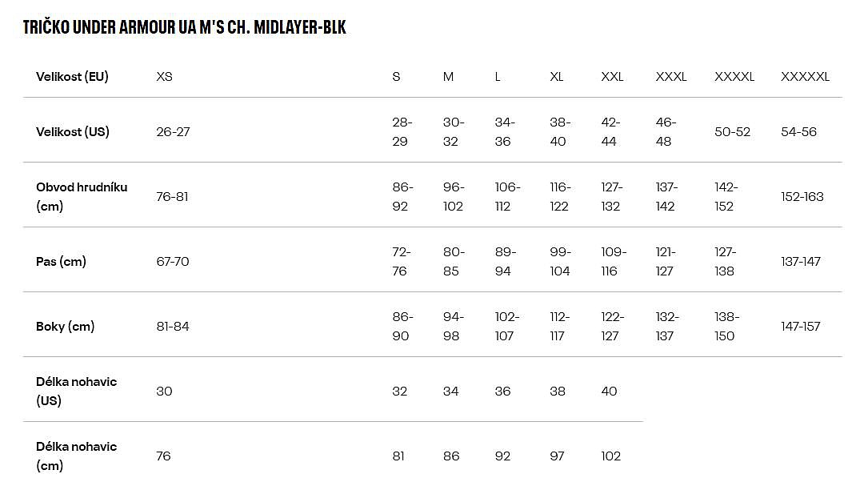This screenshot has height=482, width=868.
Task: Select the Velikost (EU) row header
Action: (72, 77)
